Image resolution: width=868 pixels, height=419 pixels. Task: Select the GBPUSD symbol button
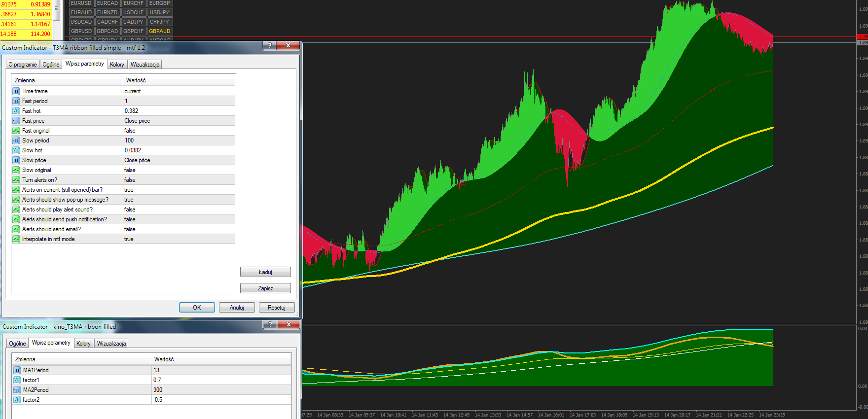pos(81,31)
